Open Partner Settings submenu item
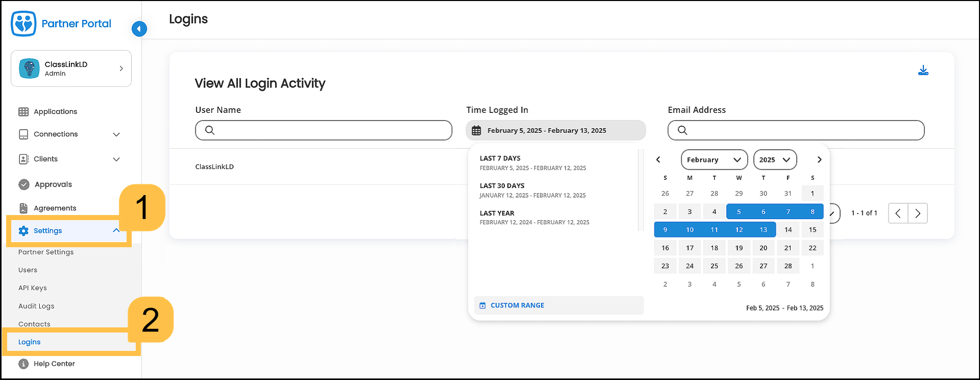This screenshot has width=980, height=380. coord(46,252)
